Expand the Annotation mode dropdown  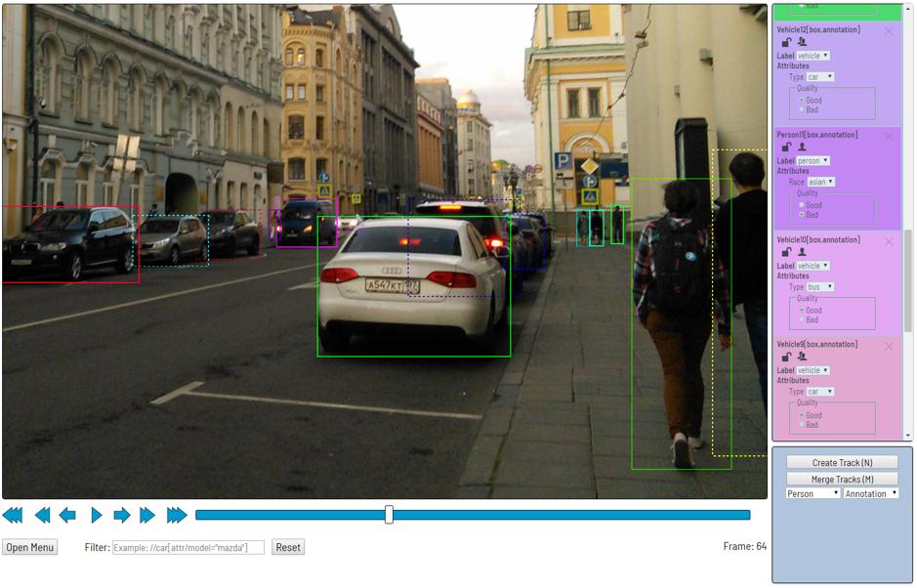pyautogui.click(x=871, y=493)
